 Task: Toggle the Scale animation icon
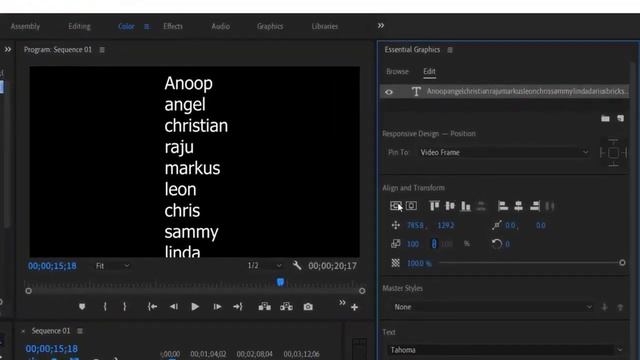click(396, 244)
